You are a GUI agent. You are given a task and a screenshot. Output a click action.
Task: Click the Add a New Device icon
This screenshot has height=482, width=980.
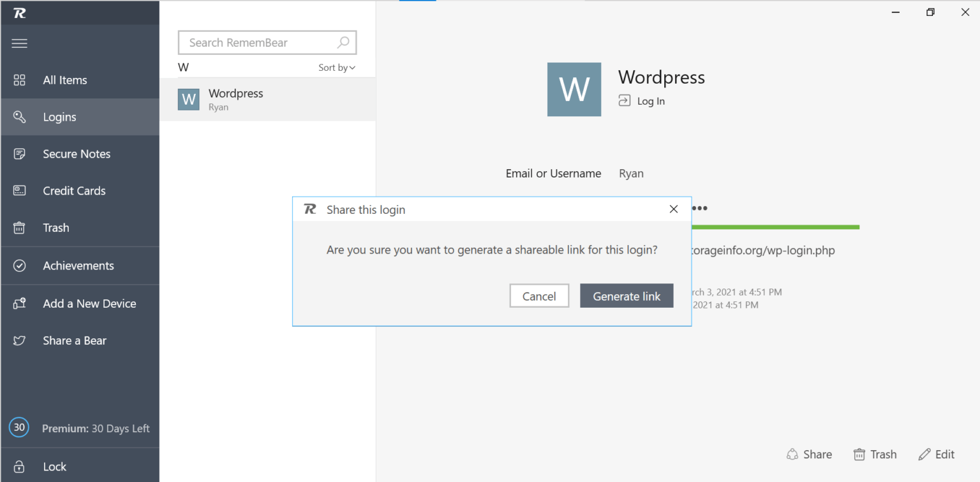(x=20, y=303)
